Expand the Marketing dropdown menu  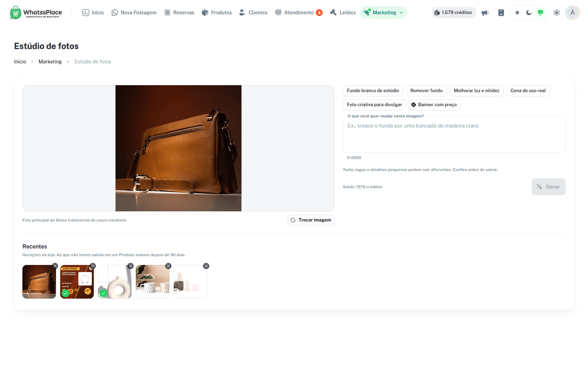[x=383, y=13]
